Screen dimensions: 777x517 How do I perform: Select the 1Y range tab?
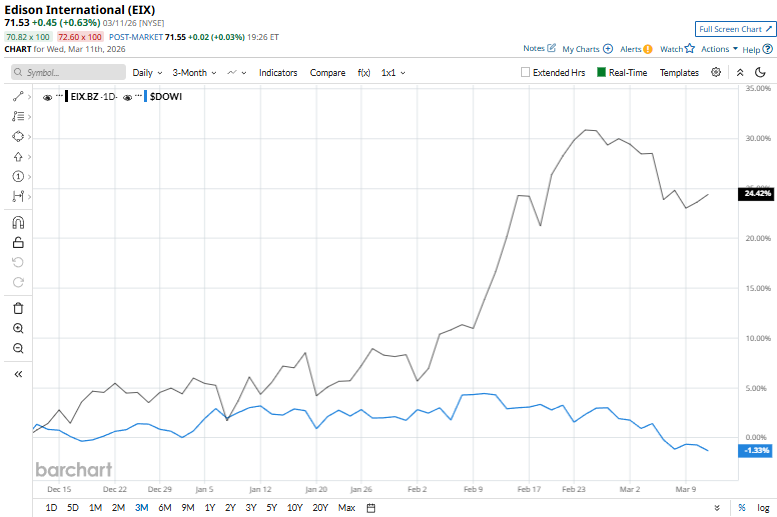click(x=210, y=508)
